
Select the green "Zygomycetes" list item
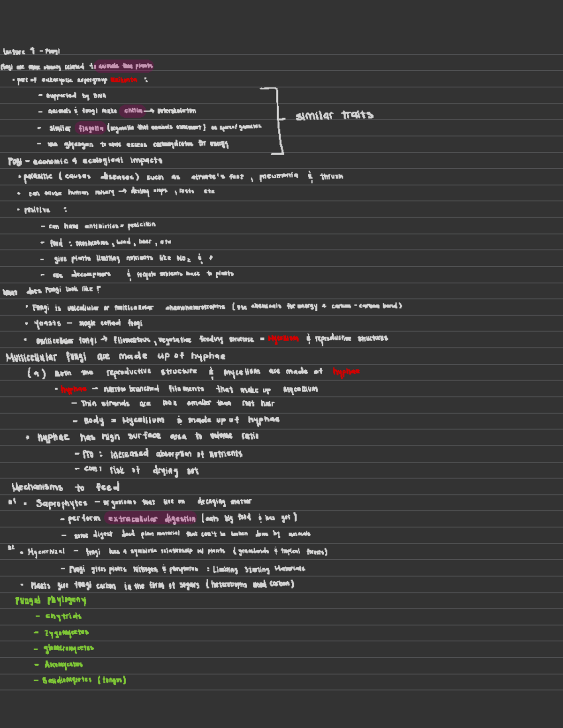(66, 633)
